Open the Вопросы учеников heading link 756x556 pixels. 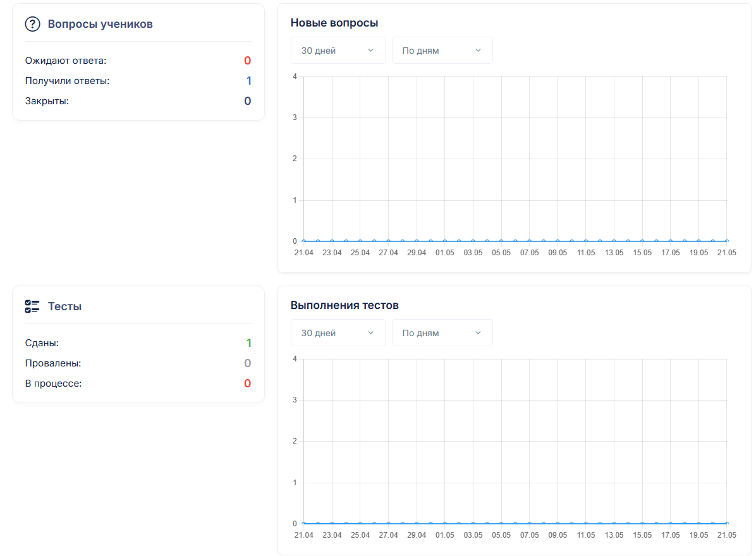coord(101,24)
